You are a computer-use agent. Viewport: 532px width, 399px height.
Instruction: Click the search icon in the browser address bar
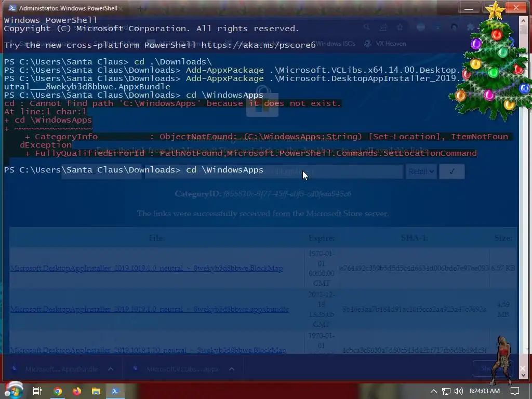click(x=367, y=27)
